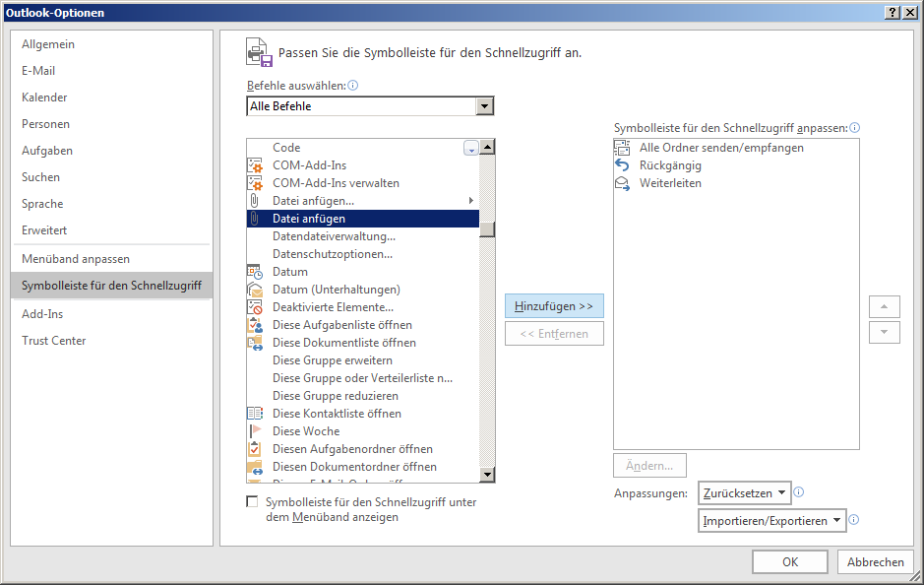Select the highlighted Datei anfügen command
This screenshot has width=924, height=585.
[x=363, y=219]
